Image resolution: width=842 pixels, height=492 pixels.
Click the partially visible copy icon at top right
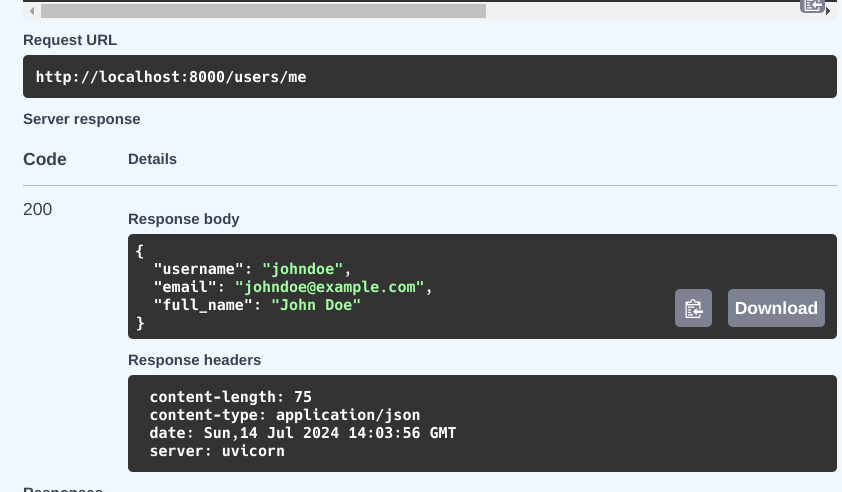[812, 6]
